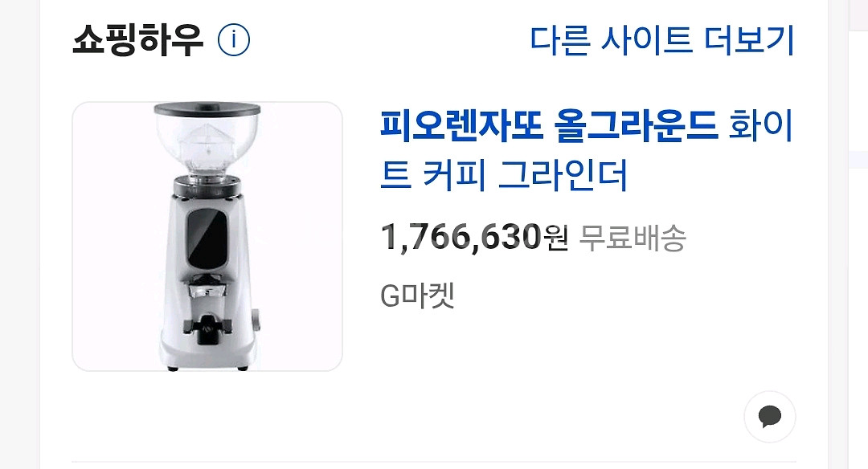Select the G마켓 seller name
The height and width of the screenshot is (469, 868).
click(x=417, y=296)
